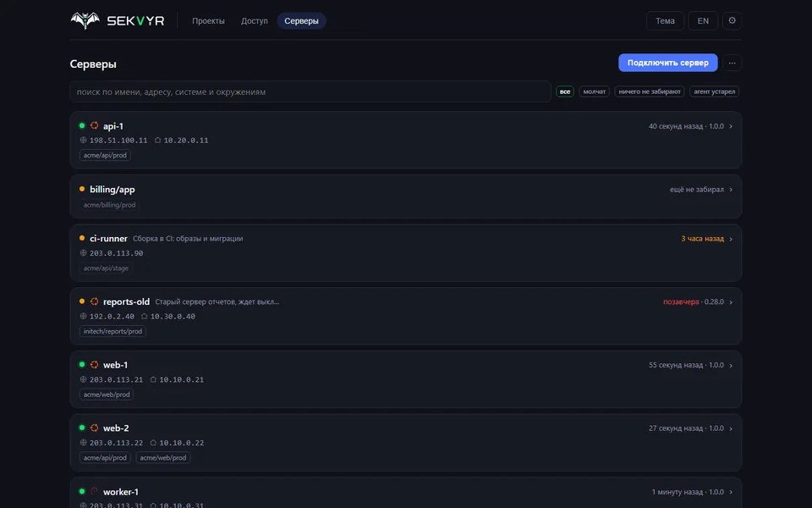The height and width of the screenshot is (508, 812).
Task: Open the initech/reports/prod environment tag
Action: pyautogui.click(x=112, y=331)
